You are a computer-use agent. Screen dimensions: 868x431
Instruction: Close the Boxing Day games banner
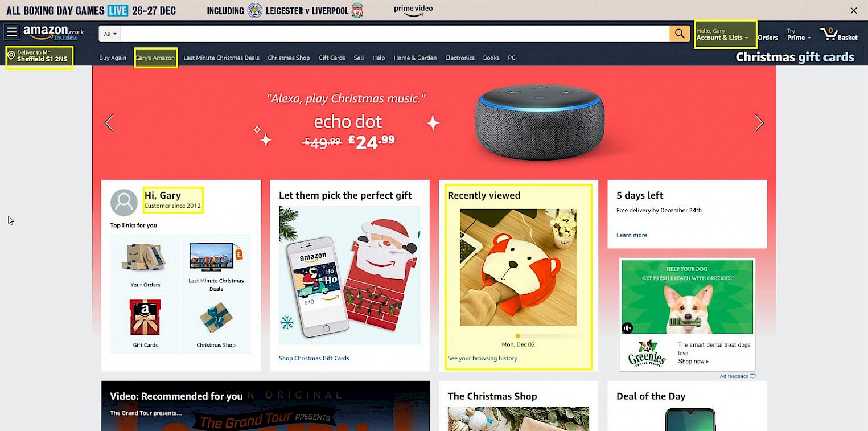click(x=853, y=10)
